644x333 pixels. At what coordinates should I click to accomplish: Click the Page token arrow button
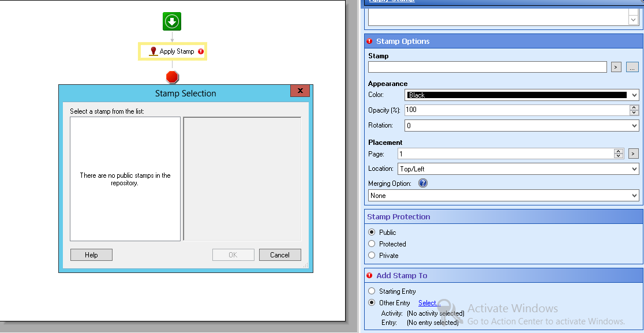point(633,154)
